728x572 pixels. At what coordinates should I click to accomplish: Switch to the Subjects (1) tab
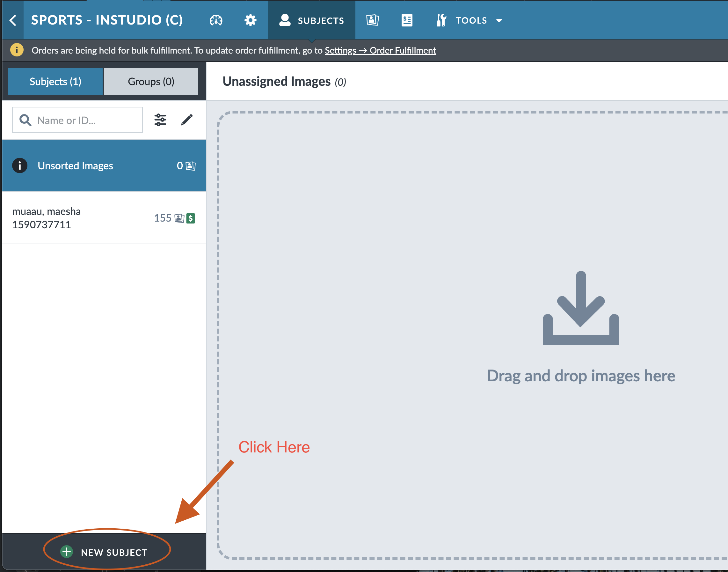[x=55, y=81]
